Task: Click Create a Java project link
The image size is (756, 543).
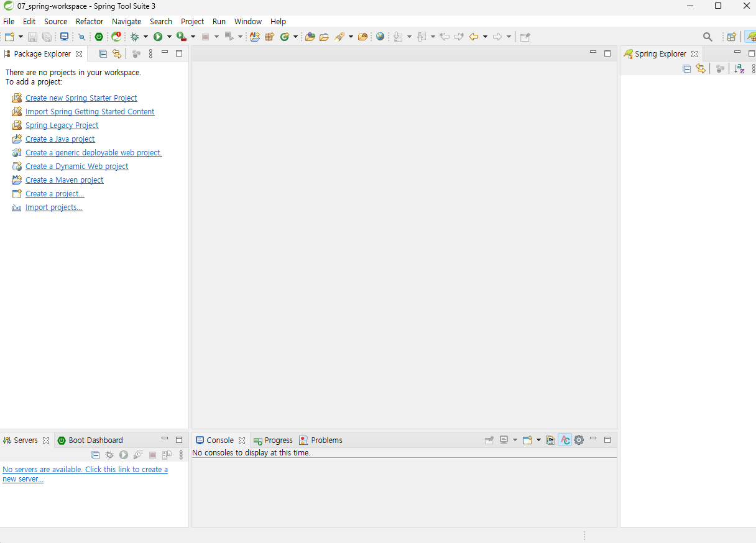Action: coord(60,139)
